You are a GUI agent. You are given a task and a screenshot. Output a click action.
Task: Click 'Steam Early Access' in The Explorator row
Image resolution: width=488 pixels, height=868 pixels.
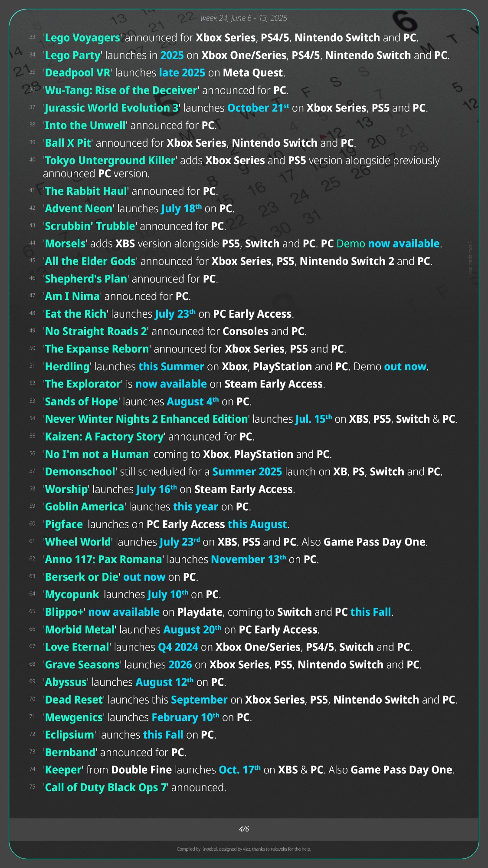(274, 384)
